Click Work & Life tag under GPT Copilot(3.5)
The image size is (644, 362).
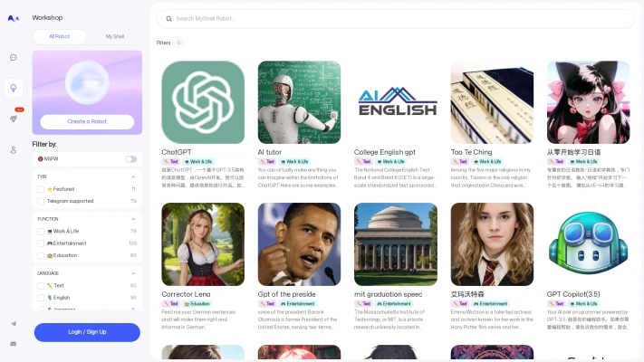click(583, 304)
